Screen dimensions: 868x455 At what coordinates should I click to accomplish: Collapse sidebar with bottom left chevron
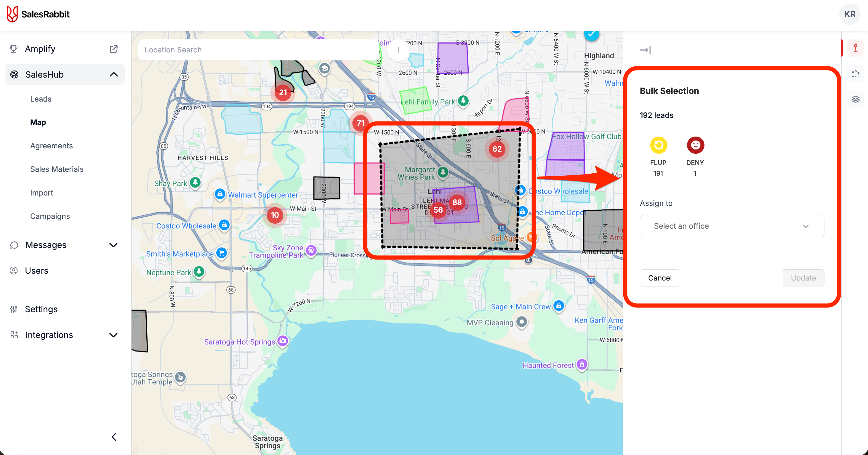point(114,437)
